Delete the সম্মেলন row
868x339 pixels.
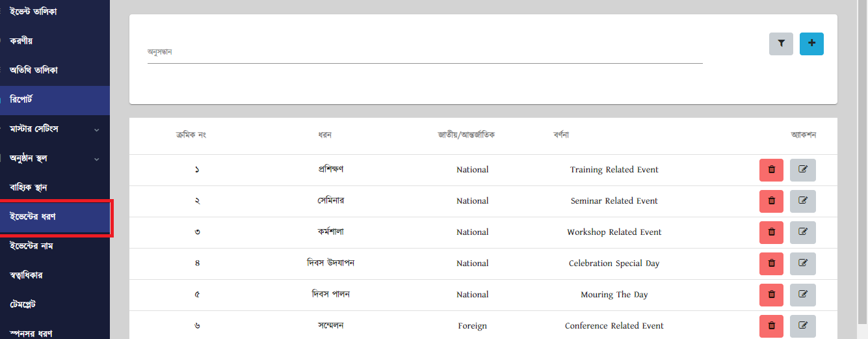(x=771, y=326)
